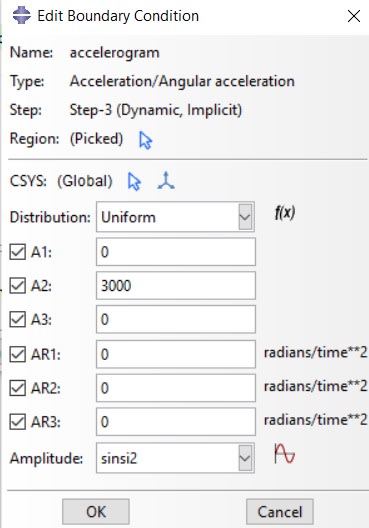Open the amplitude creation curve icon
This screenshot has height=528, width=369.
[284, 453]
